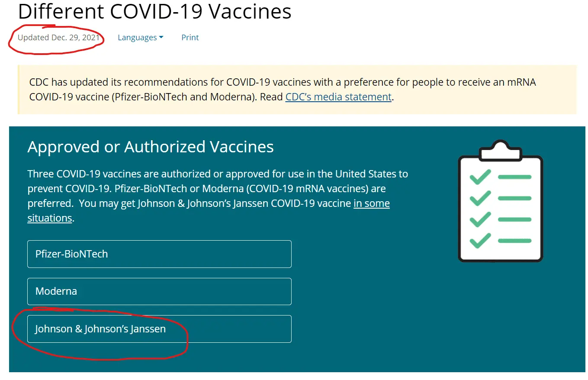This screenshot has width=588, height=380.
Task: Click the "Different COVID-19 Vaccines" page title
Action: [154, 12]
